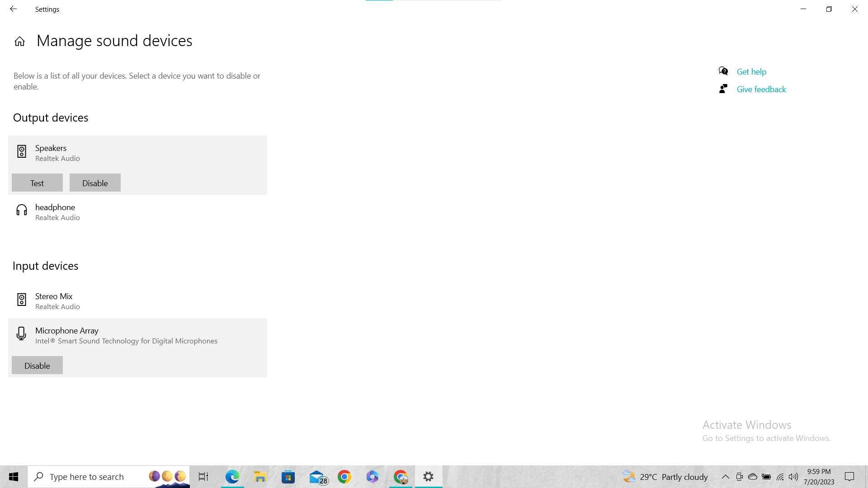Image resolution: width=868 pixels, height=488 pixels.
Task: Select the Stereo Mix input device
Action: click(x=54, y=301)
